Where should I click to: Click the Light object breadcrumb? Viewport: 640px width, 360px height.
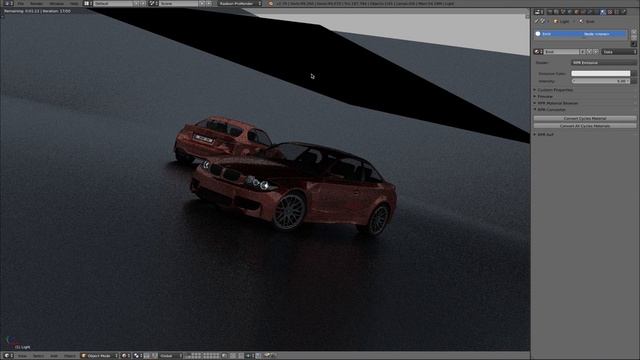[x=561, y=21]
